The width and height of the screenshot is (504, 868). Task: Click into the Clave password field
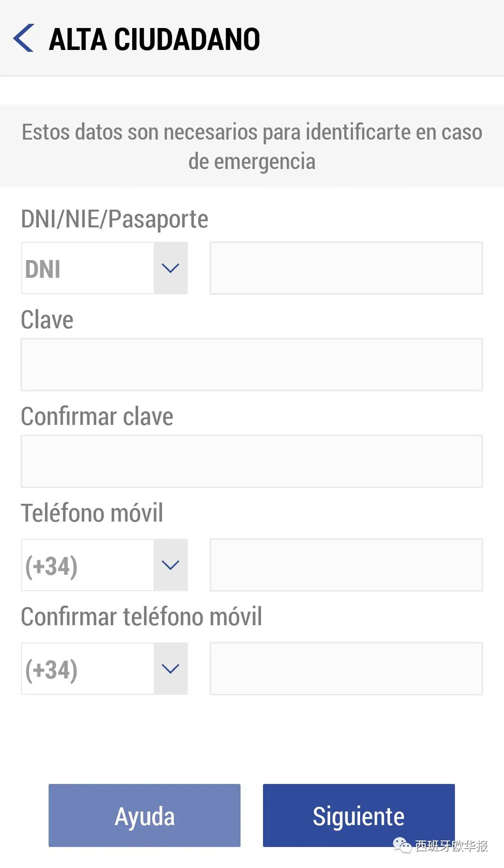[252, 365]
